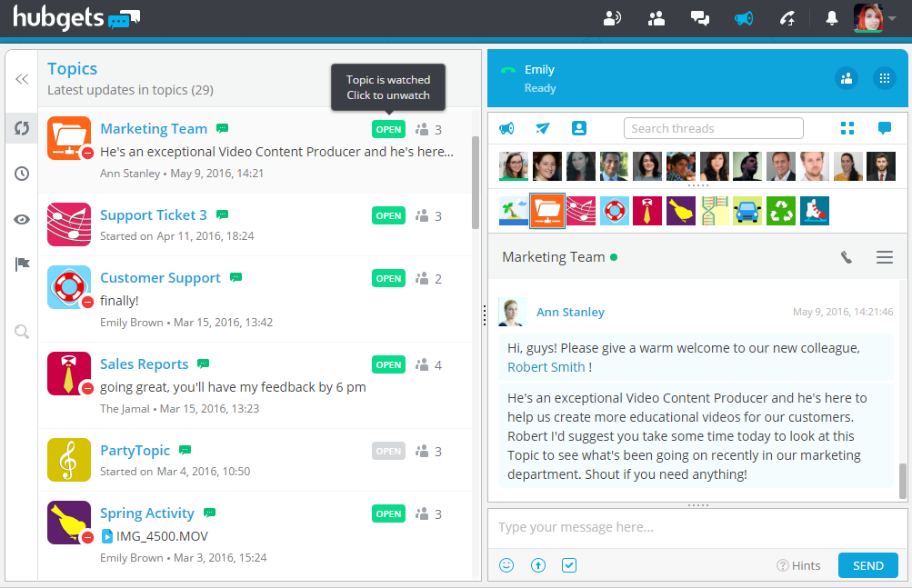
Task: Switch to grid view of threads
Action: click(x=847, y=128)
